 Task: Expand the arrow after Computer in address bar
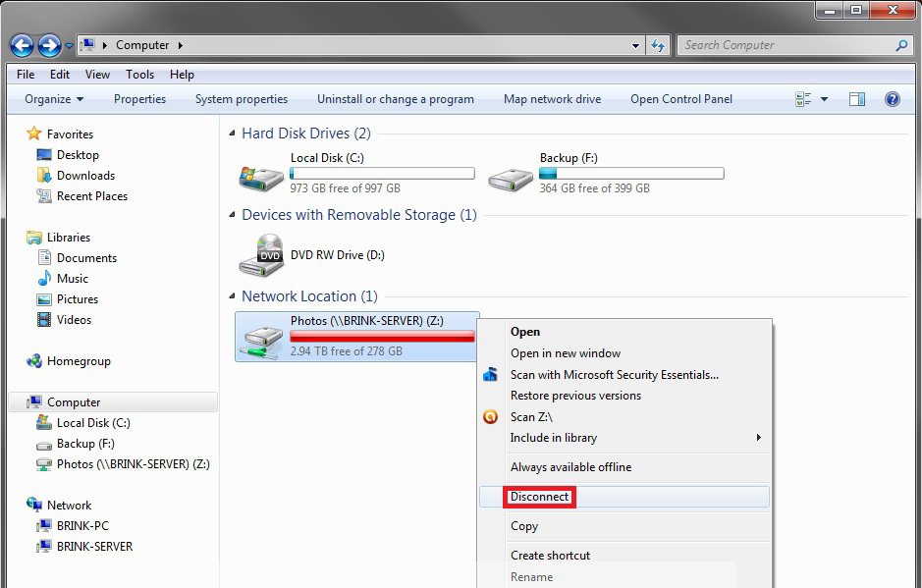point(180,45)
